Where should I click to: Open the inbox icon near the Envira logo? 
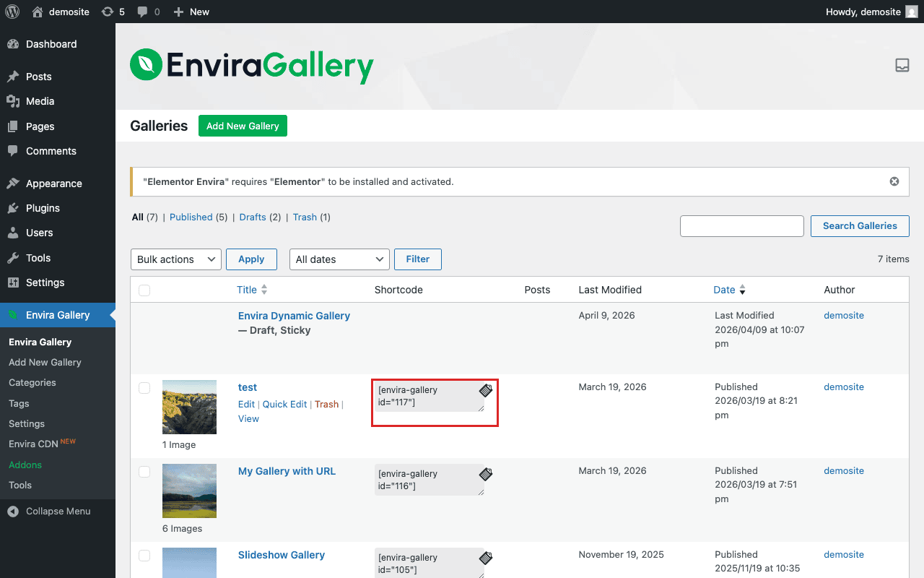[x=902, y=65]
